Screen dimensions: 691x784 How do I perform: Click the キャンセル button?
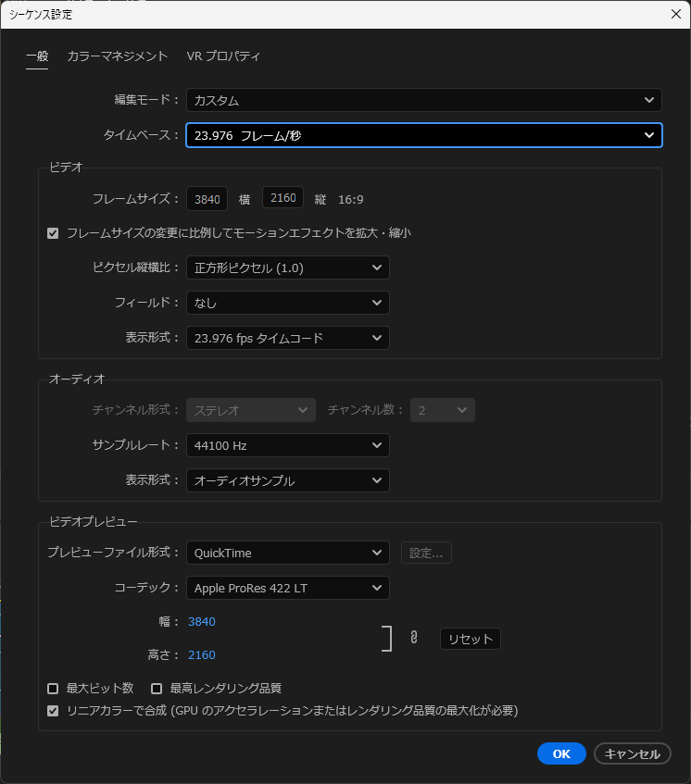point(633,753)
